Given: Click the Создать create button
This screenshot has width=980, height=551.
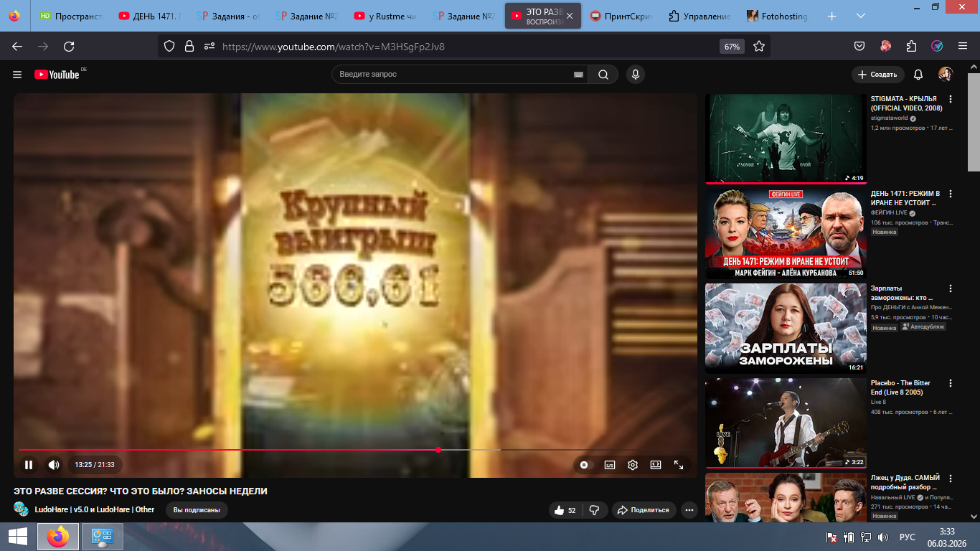Looking at the screenshot, I should click(x=877, y=75).
